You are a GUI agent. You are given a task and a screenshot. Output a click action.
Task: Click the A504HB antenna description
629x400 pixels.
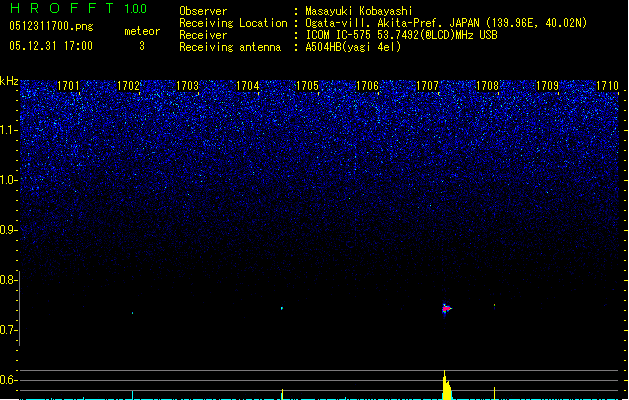pos(353,47)
